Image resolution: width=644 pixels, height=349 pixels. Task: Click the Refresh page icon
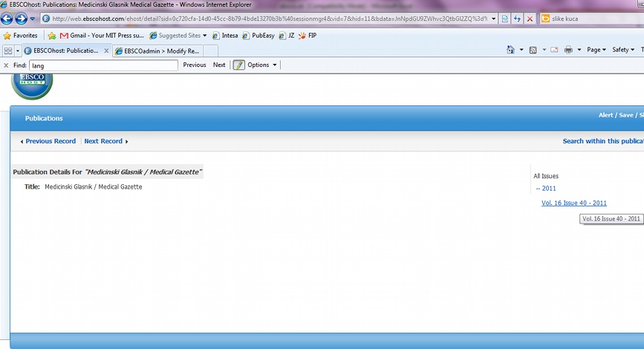point(517,19)
